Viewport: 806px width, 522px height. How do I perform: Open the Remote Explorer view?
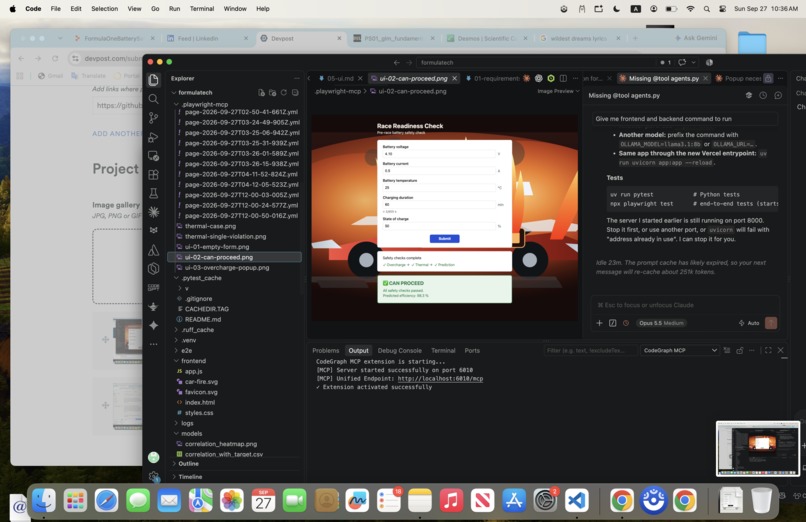(153, 156)
